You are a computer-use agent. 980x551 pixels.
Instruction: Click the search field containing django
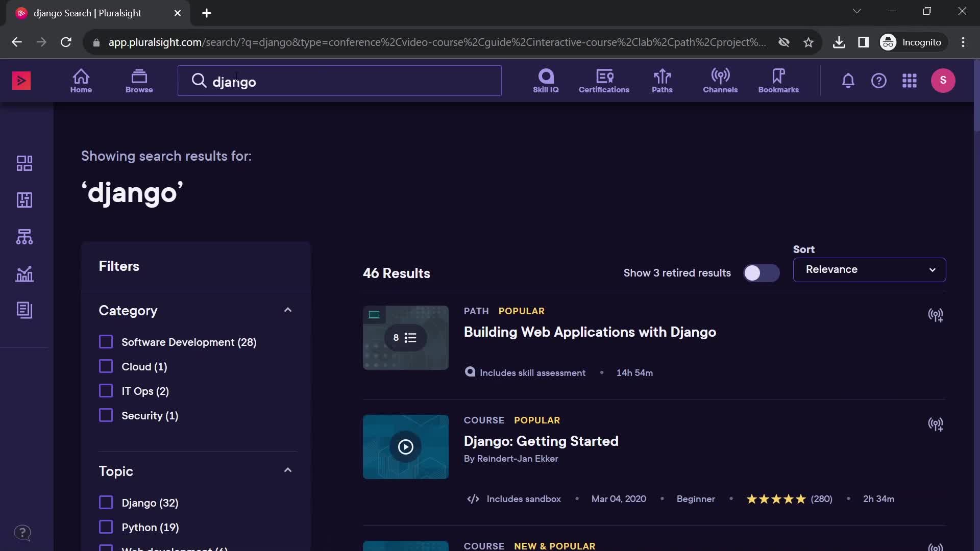point(339,81)
